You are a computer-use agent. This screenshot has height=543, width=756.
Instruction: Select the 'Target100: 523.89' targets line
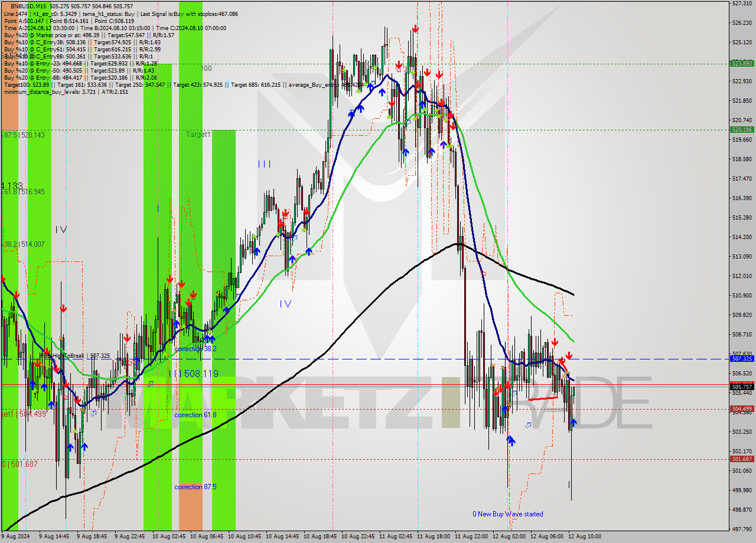183,84
